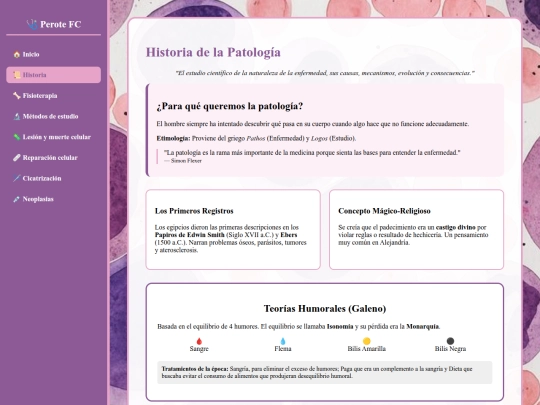Open Lesión y muerte celular page
Image resolution: width=540 pixels, height=405 pixels.
pos(53,137)
